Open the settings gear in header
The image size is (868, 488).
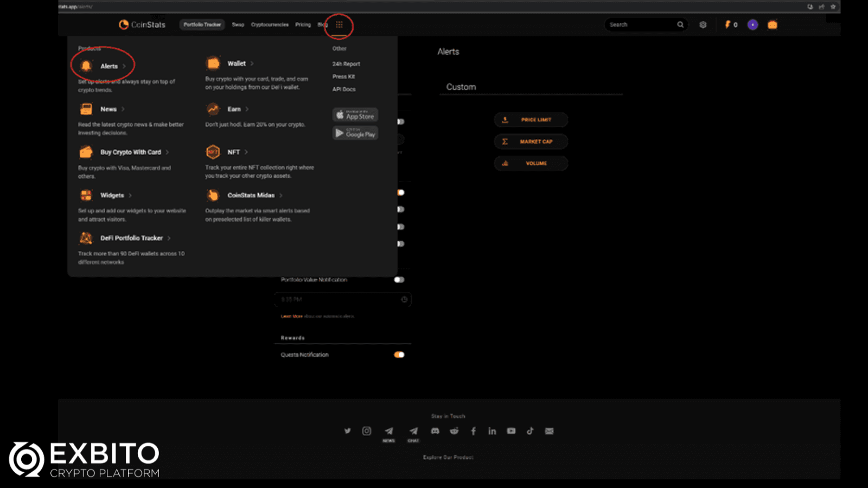(x=703, y=24)
